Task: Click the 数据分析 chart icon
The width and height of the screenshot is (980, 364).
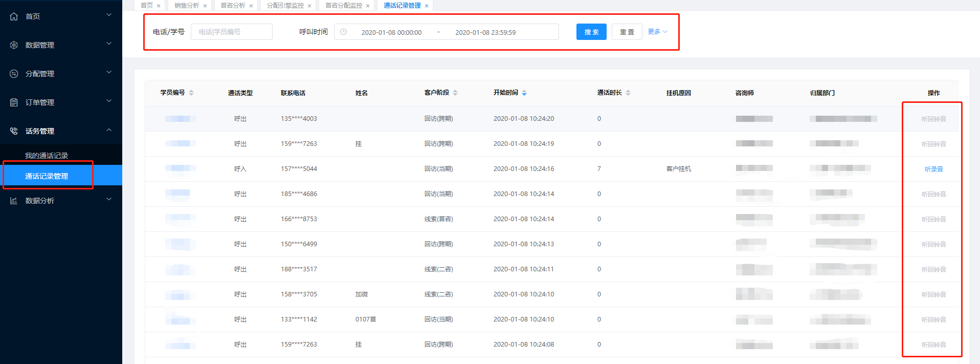Action: click(14, 201)
